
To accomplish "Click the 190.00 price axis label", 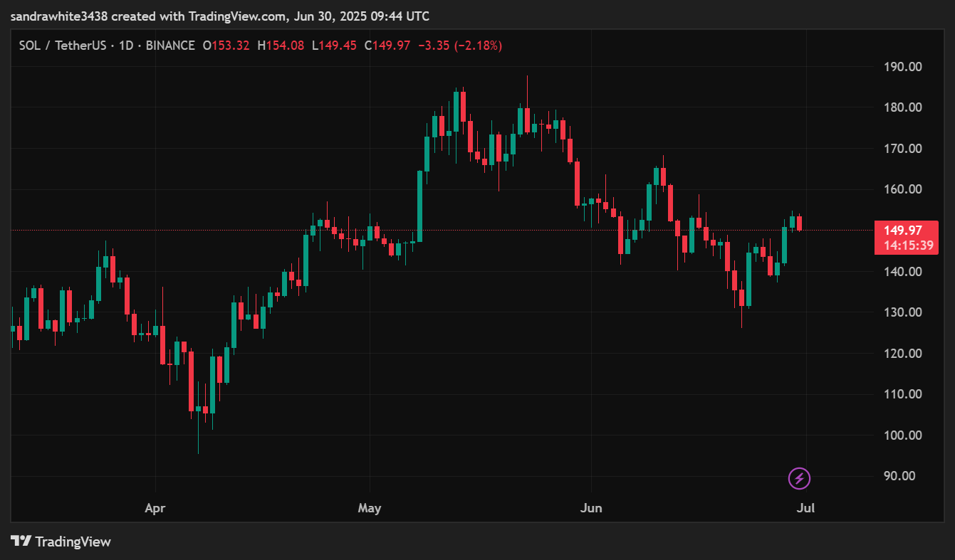I will [902, 67].
